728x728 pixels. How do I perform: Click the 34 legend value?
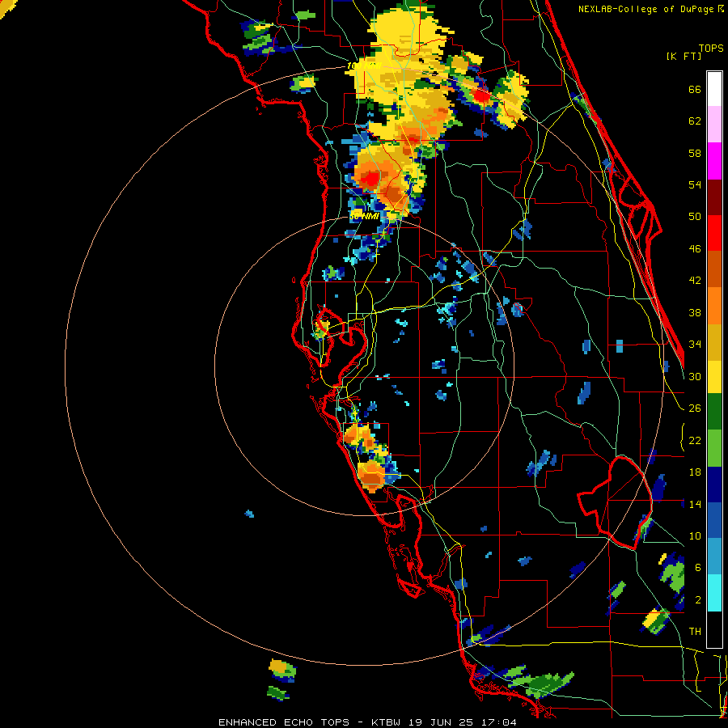coord(695,345)
